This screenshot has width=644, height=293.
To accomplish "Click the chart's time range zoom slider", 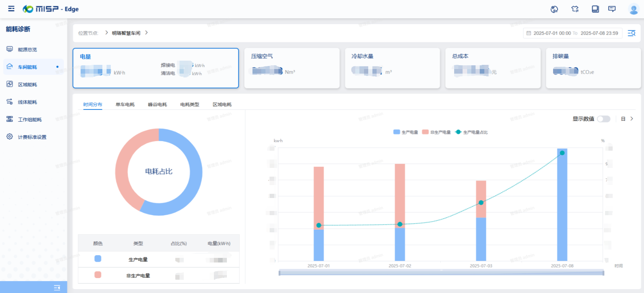I will click(441, 273).
